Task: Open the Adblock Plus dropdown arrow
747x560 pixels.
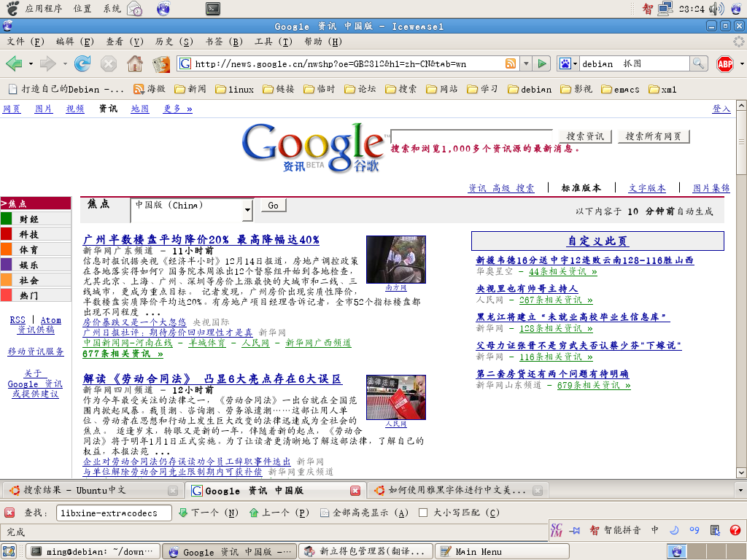Action: [742, 64]
